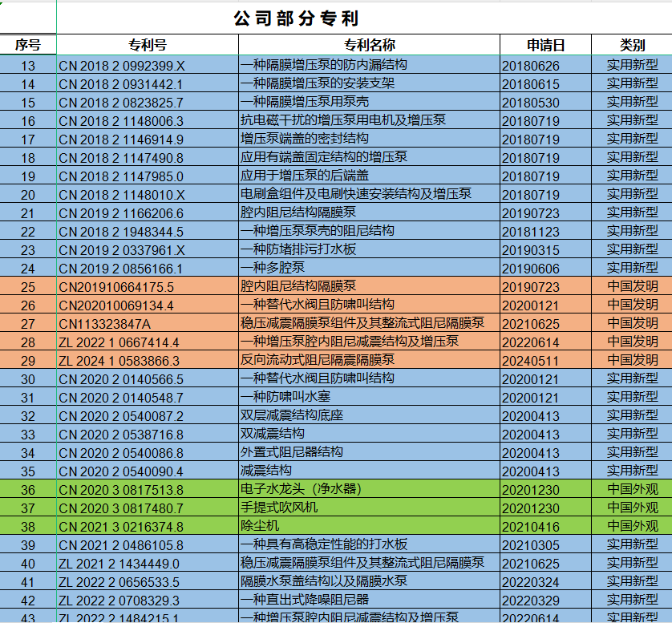This screenshot has width=672, height=623.
Task: Select cell 除尘机
Action: pos(369,526)
